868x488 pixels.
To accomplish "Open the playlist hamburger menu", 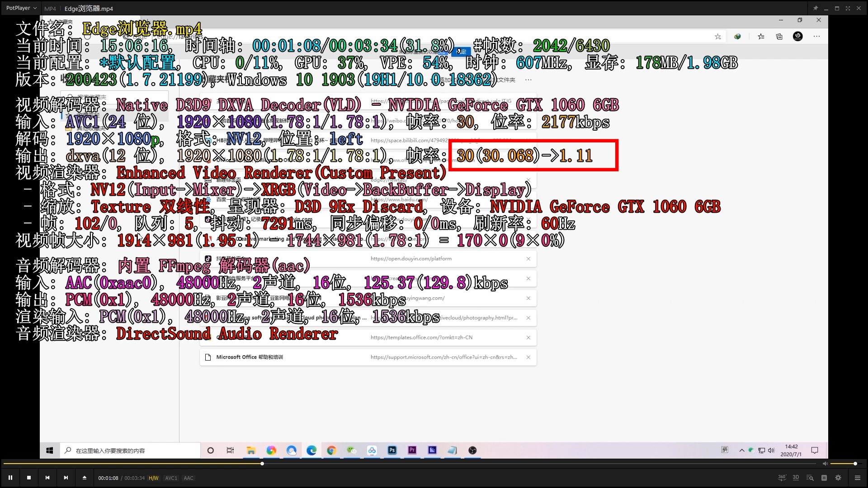I will (857, 478).
